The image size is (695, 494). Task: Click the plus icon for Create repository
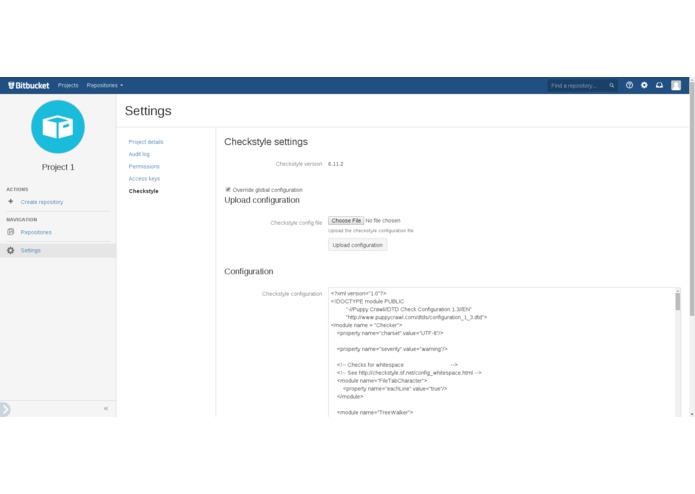(11, 201)
